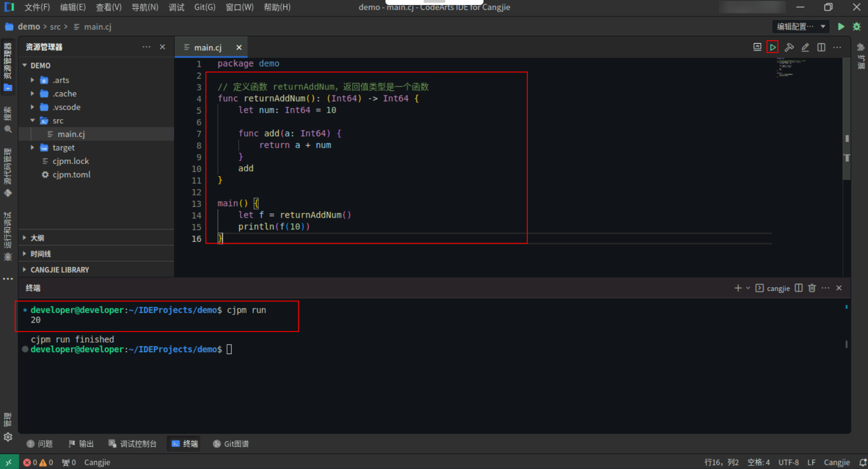The height and width of the screenshot is (469, 868).
Task: Close the main.cj editor tab
Action: click(239, 47)
